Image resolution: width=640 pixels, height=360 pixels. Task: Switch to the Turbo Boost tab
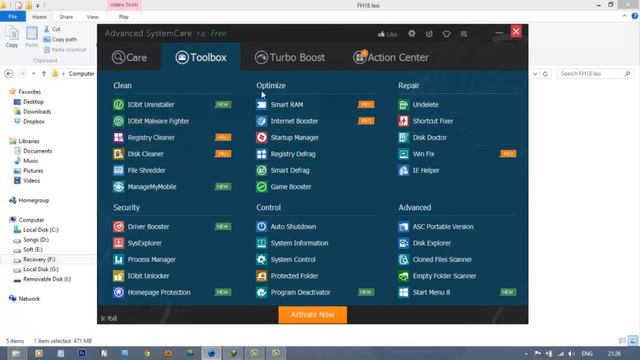tap(290, 57)
